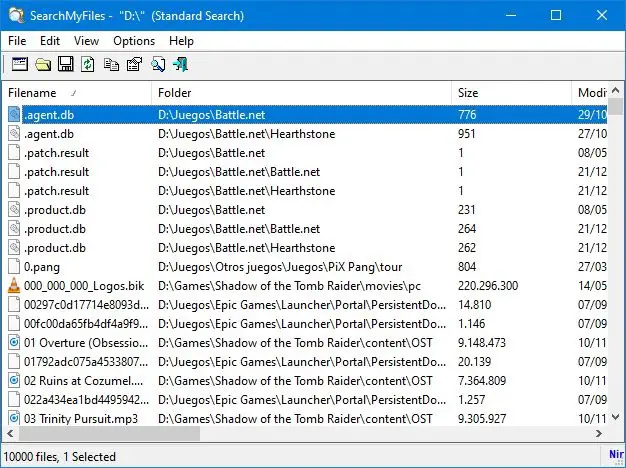Maximize the SearchMyFiles window
The image size is (626, 468).
(x=556, y=15)
